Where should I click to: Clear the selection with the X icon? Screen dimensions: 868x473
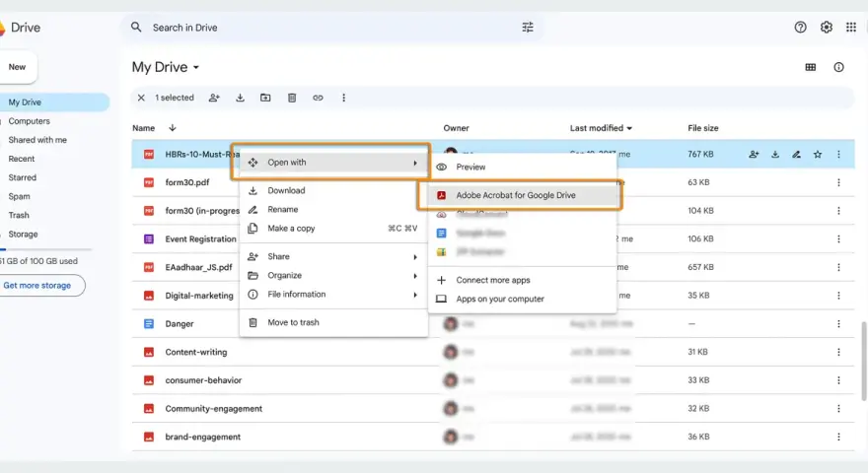click(x=141, y=98)
